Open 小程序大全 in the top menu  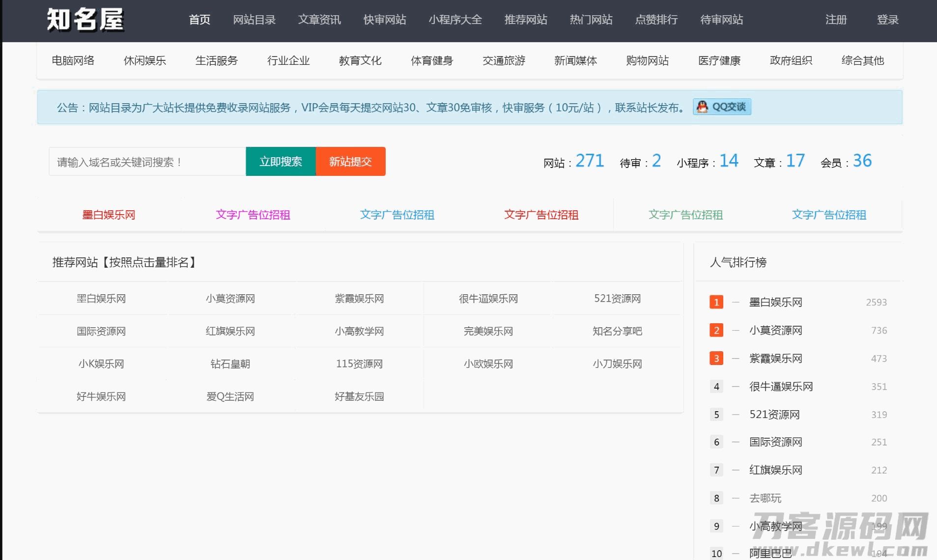click(455, 20)
